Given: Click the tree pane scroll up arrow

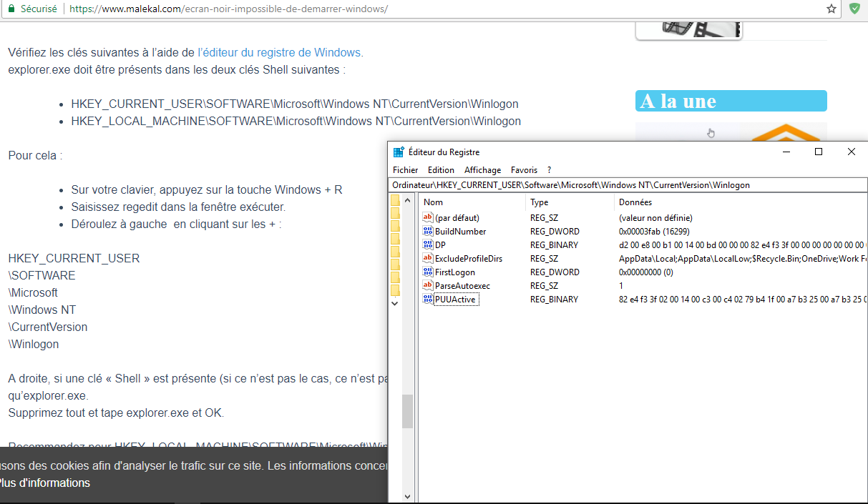Looking at the screenshot, I should (x=408, y=201).
